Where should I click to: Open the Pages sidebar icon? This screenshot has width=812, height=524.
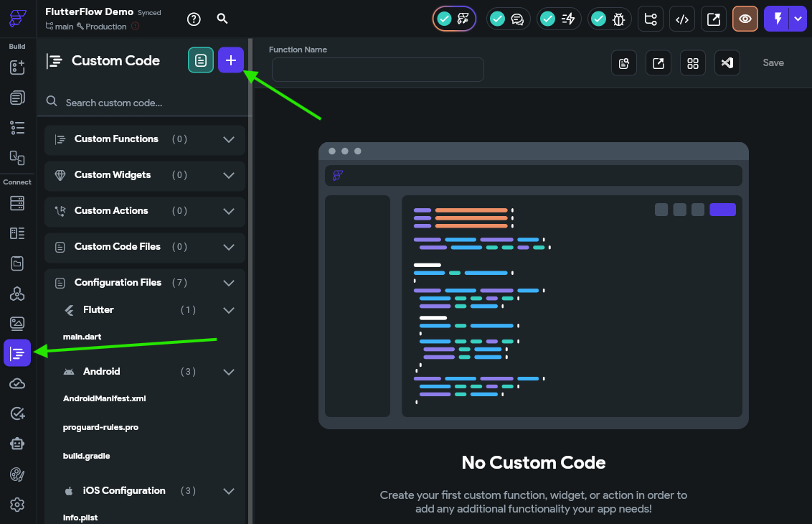coord(17,98)
